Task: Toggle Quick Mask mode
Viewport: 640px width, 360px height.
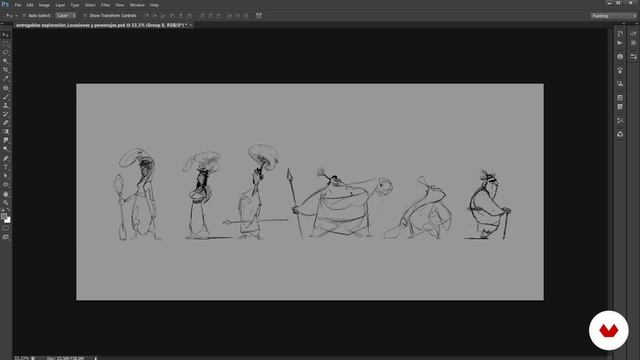Action: (6, 228)
